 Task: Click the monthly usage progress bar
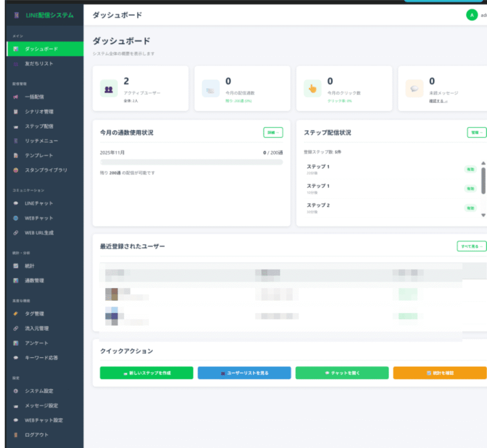191,162
